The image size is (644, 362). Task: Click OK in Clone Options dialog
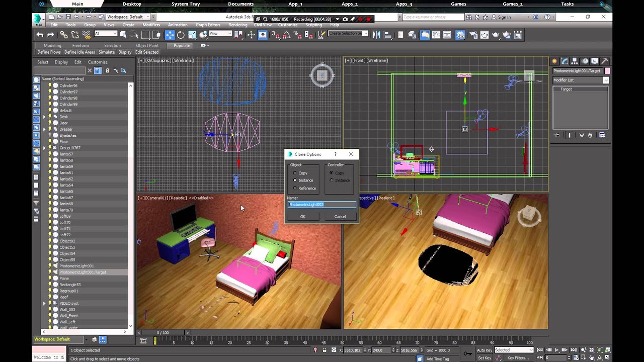pyautogui.click(x=303, y=217)
